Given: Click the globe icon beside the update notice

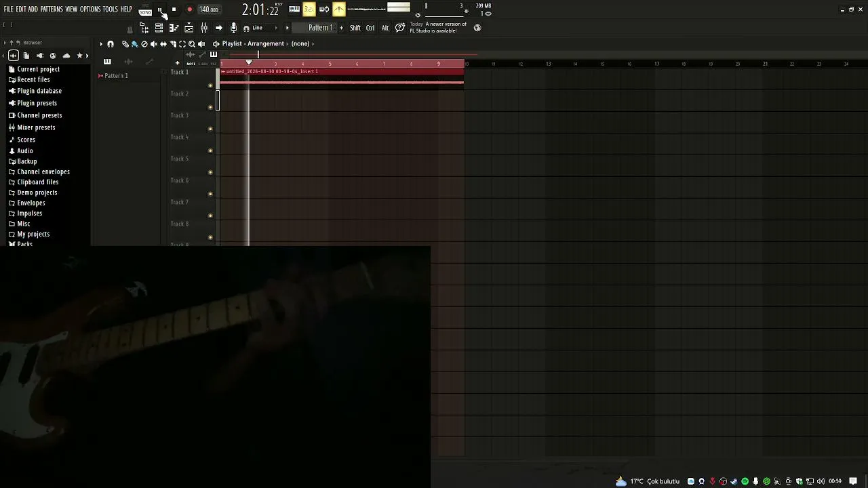Looking at the screenshot, I should (x=477, y=28).
